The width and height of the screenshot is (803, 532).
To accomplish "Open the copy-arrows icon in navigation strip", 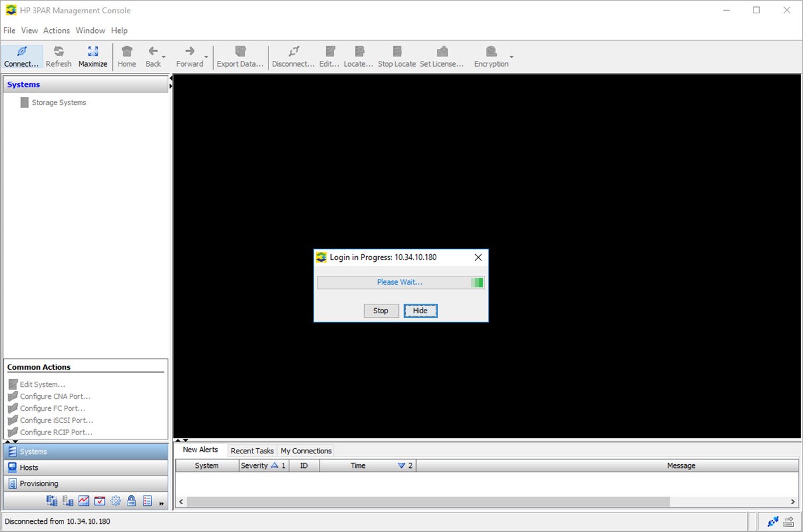I will (x=52, y=501).
